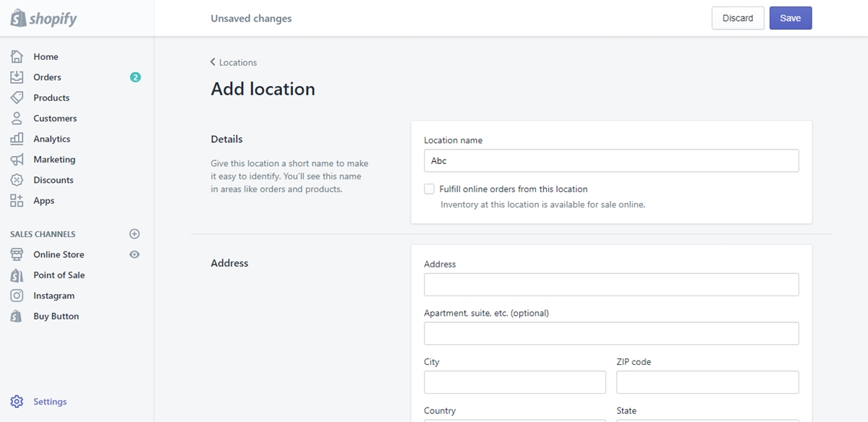Open Discounts section
This screenshot has height=422, width=868.
tap(54, 180)
